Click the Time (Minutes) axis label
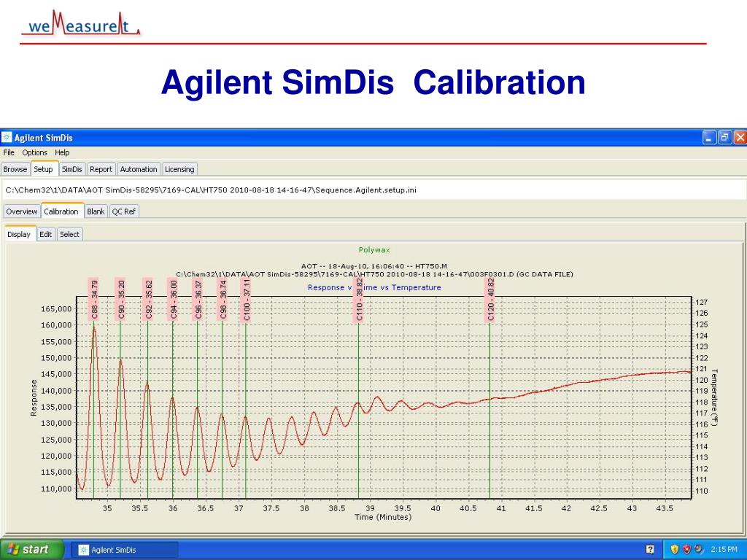The width and height of the screenshot is (747, 560). (x=383, y=517)
